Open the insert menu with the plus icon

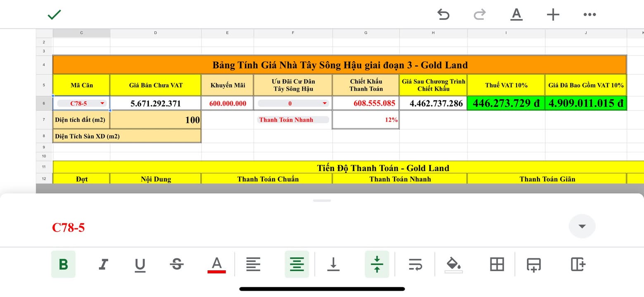coord(553,14)
